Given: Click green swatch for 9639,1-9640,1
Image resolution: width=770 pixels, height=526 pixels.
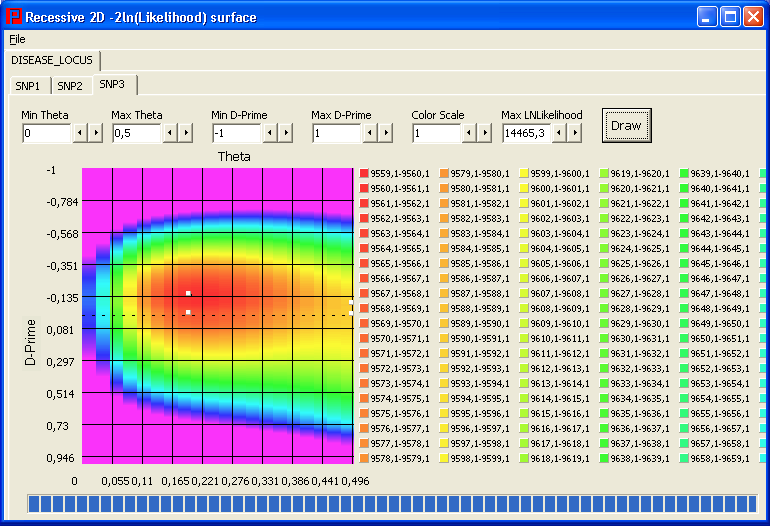Looking at the screenshot, I should [684, 173].
